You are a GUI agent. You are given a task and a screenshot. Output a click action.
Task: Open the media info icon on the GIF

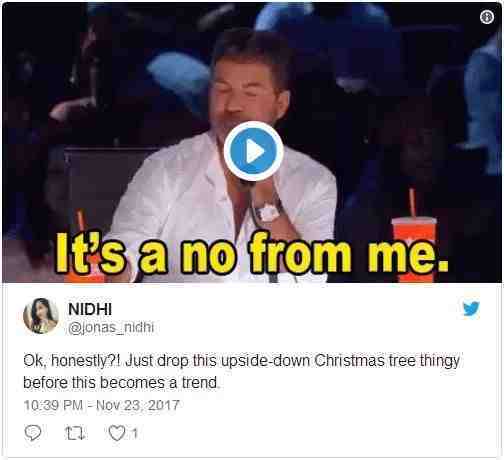487,17
